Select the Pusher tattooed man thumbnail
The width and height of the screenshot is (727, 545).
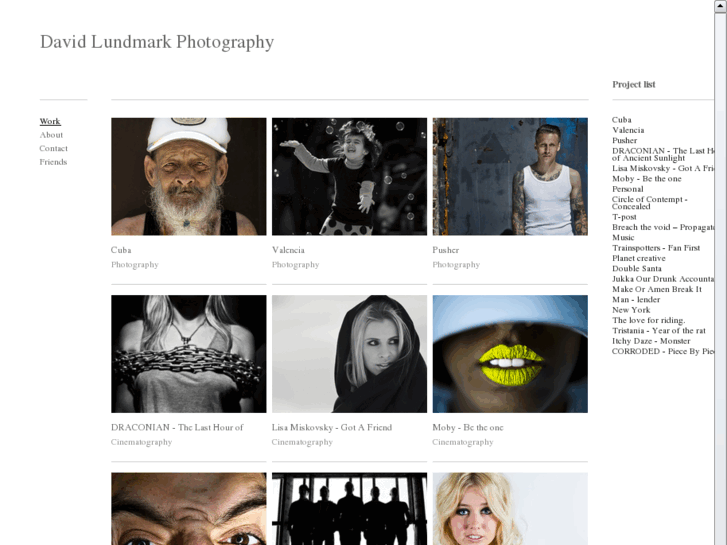point(510,176)
